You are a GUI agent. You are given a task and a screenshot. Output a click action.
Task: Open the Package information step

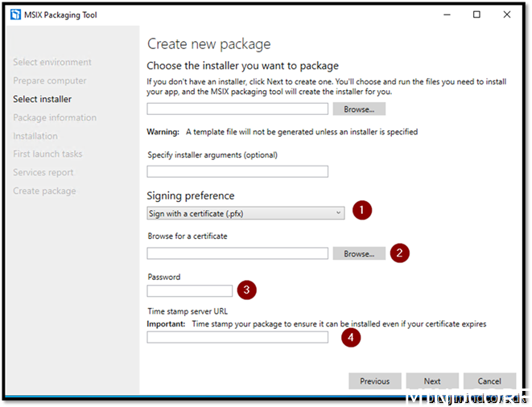click(55, 117)
